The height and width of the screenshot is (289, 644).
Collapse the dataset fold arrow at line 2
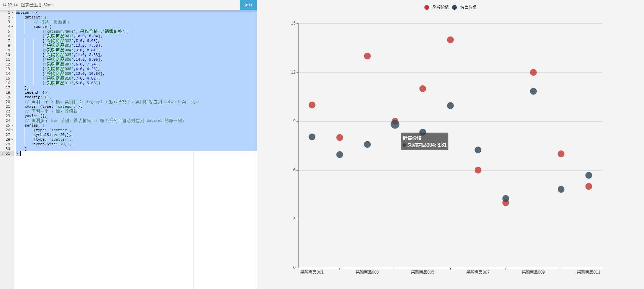(12, 17)
